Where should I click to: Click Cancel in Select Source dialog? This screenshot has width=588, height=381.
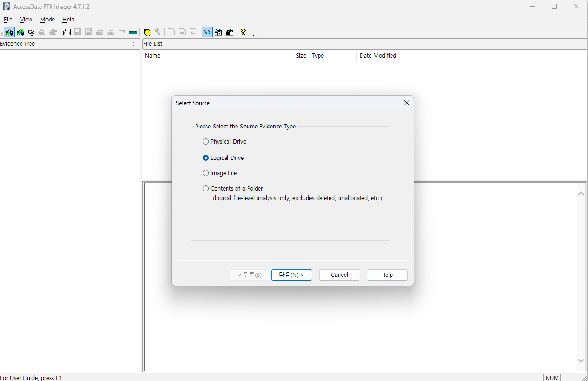coord(340,275)
